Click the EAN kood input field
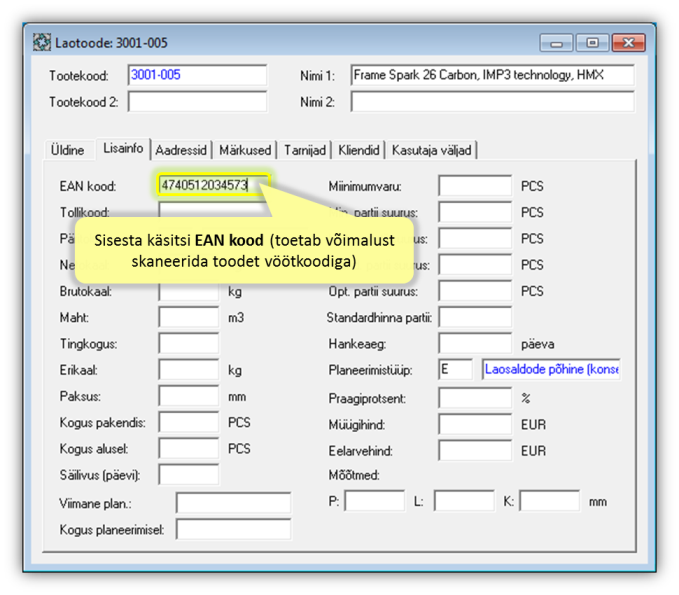This screenshot has height=595, width=679. 213,185
